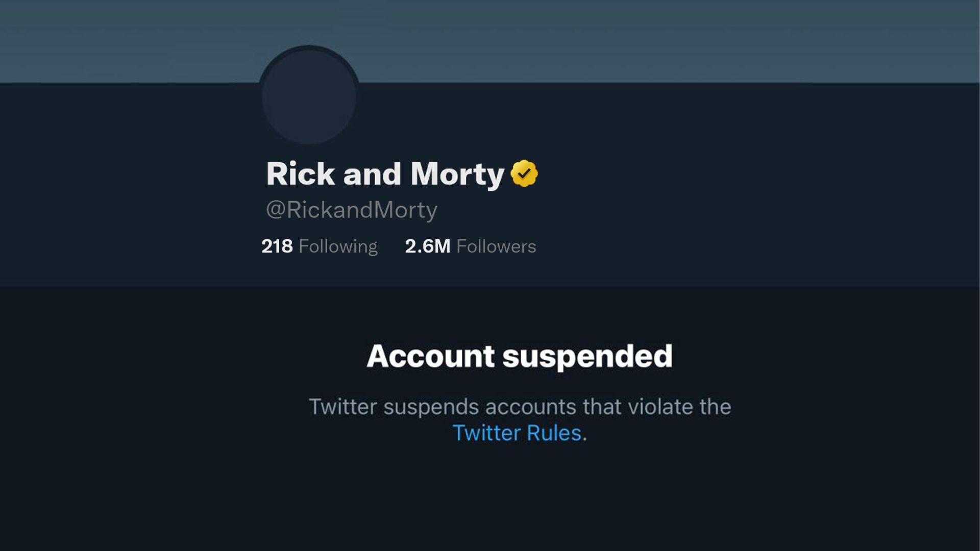Image resolution: width=980 pixels, height=551 pixels.
Task: Click the Followers label text
Action: (497, 246)
